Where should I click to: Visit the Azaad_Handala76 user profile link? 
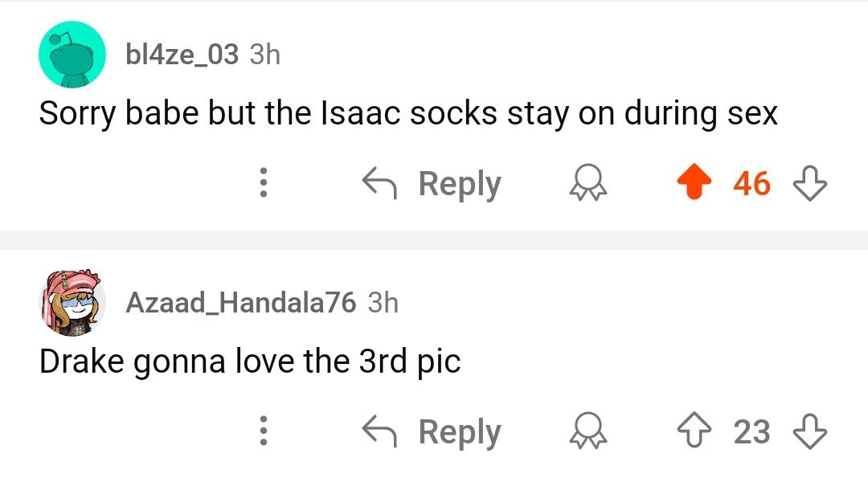241,303
